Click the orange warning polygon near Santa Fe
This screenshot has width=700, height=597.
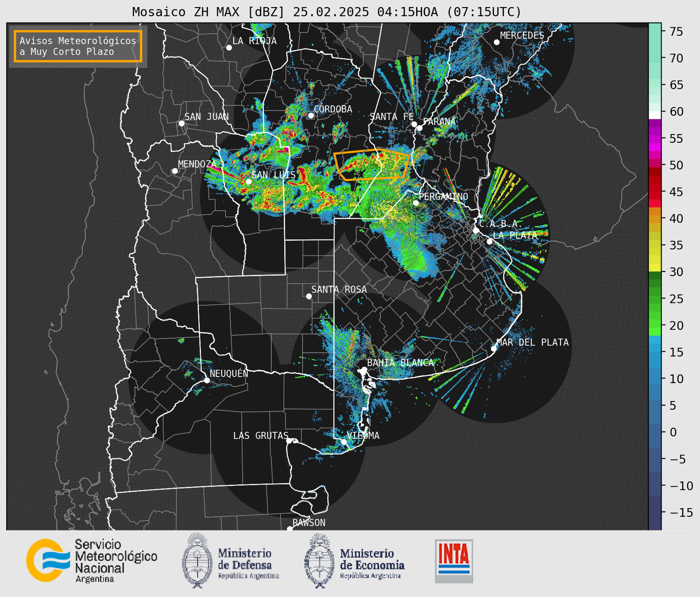pos(372,164)
